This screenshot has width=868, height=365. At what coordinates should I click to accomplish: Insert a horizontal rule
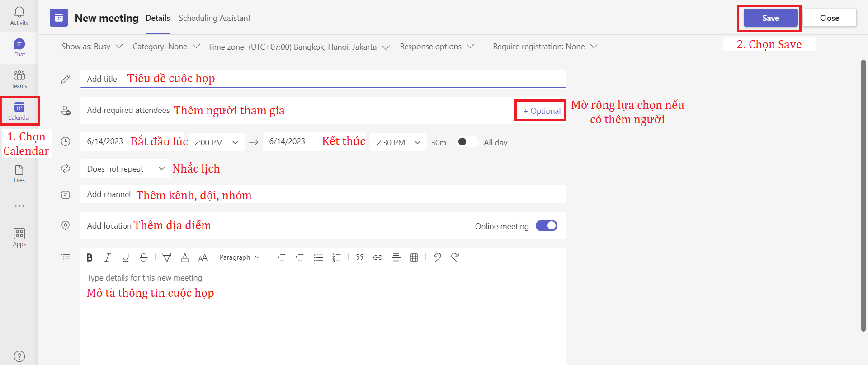point(396,257)
